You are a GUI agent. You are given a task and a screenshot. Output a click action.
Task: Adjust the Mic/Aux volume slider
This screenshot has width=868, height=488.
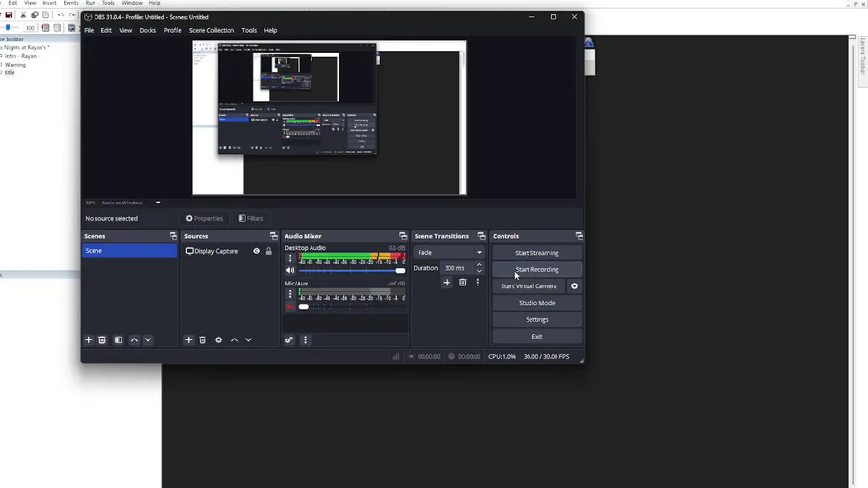(352, 306)
